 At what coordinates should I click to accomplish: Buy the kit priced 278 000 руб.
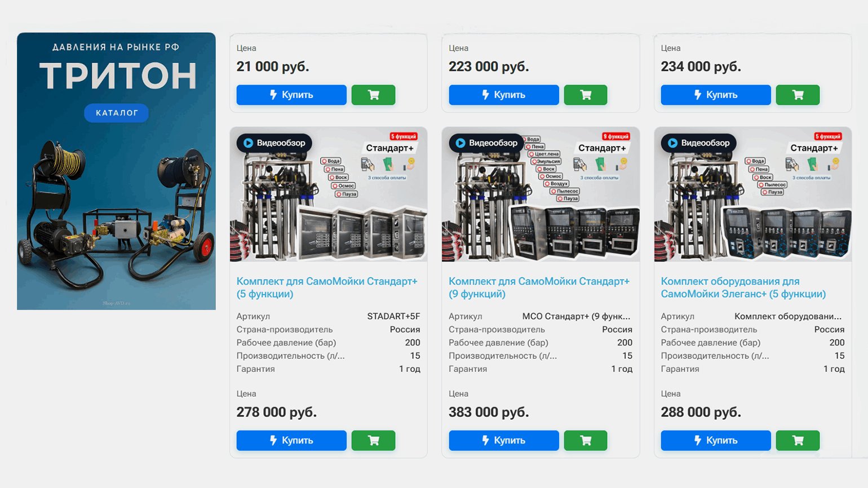(291, 440)
